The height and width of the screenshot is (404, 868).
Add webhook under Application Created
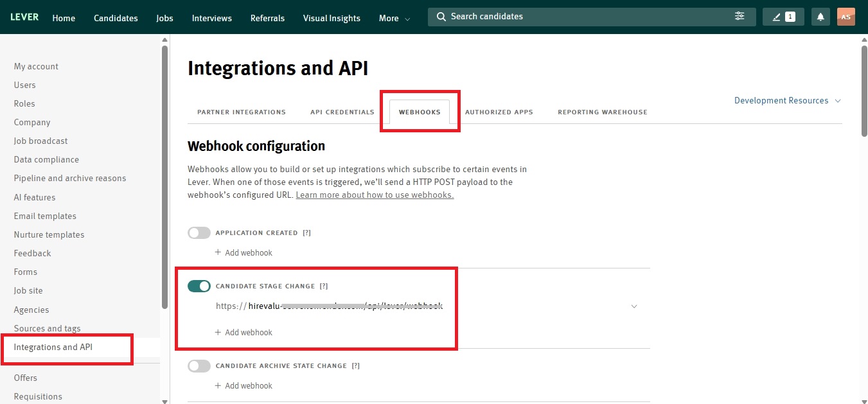point(244,252)
